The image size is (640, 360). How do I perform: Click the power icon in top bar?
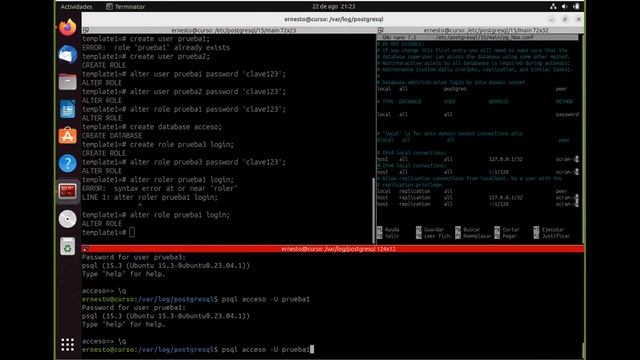(x=576, y=7)
